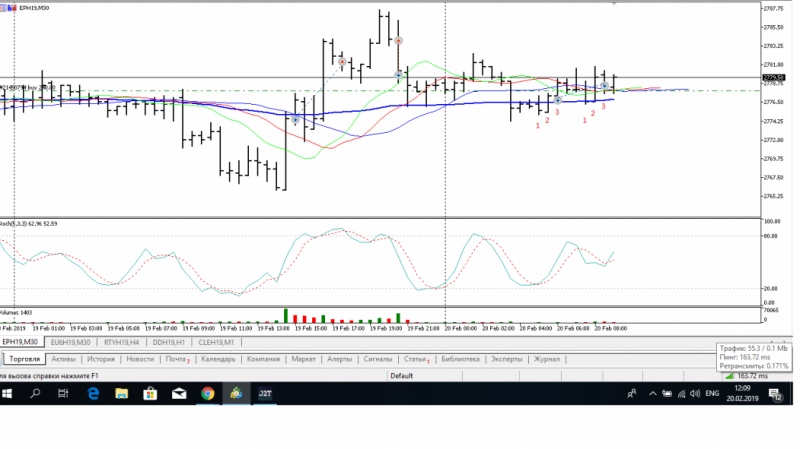Open the Алерты toolbox tab
This screenshot has height=449, width=800.
339,359
